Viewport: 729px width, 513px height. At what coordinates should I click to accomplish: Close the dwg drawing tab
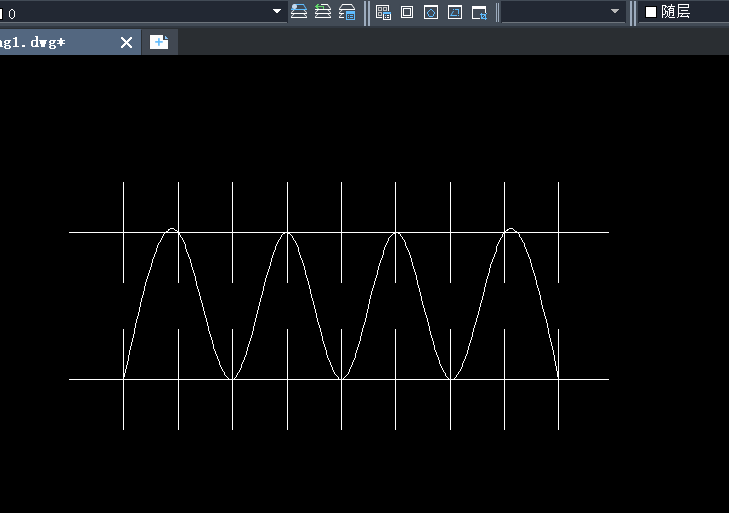(x=126, y=43)
